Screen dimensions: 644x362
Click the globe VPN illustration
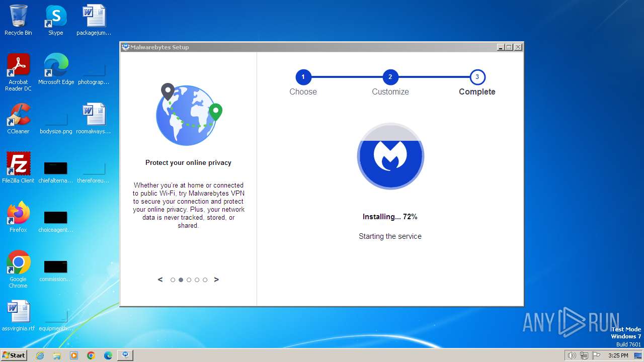[189, 115]
